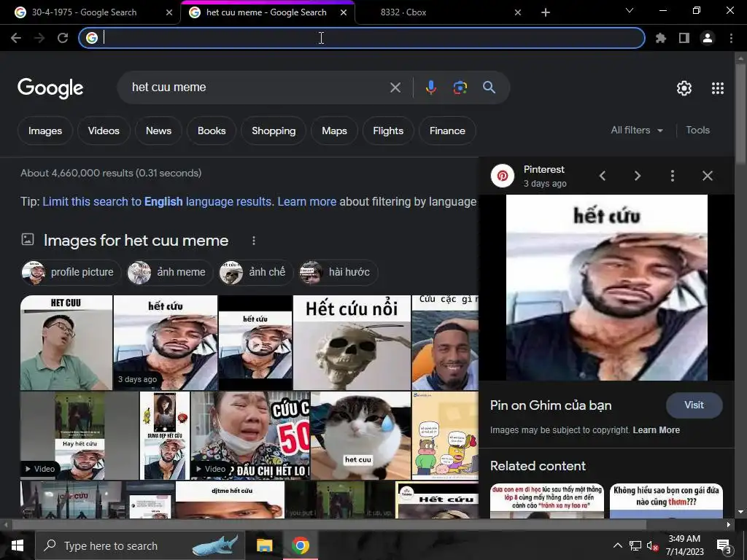Go to Google home via logo
This screenshot has width=747, height=560.
click(x=50, y=88)
